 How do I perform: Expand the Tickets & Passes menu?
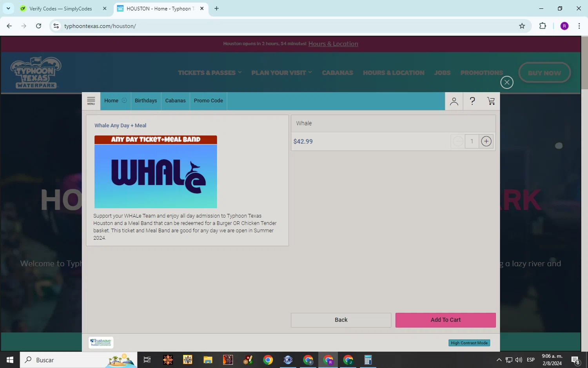210,73
